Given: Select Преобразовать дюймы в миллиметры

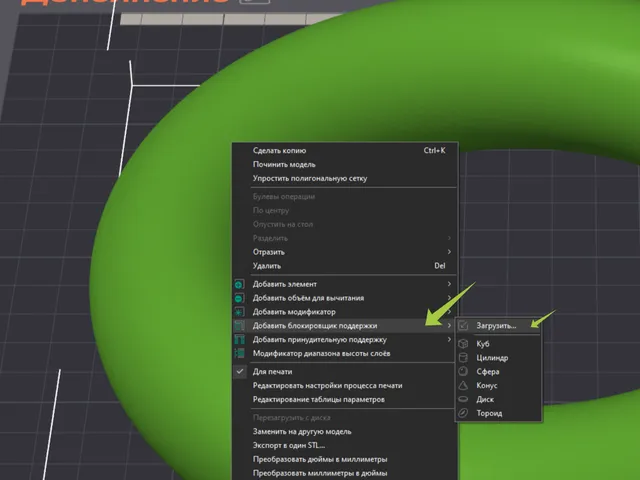Looking at the screenshot, I should tap(345, 459).
